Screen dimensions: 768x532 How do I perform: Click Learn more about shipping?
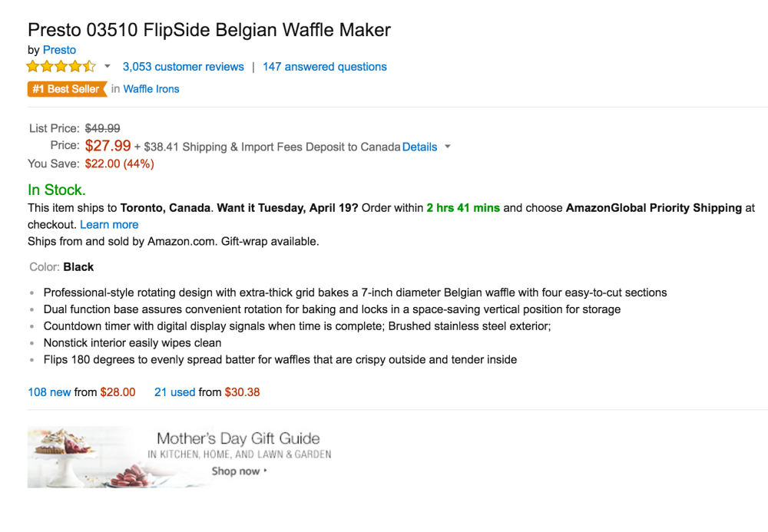click(109, 225)
